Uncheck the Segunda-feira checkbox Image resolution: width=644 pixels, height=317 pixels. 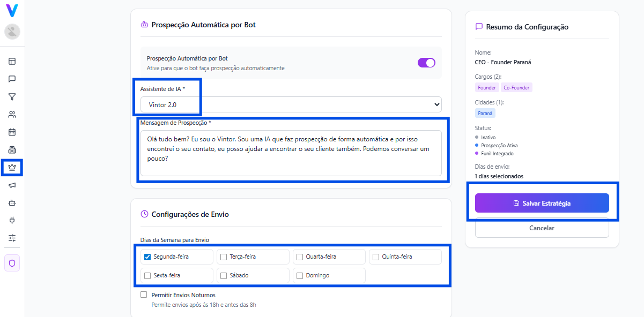tap(147, 257)
